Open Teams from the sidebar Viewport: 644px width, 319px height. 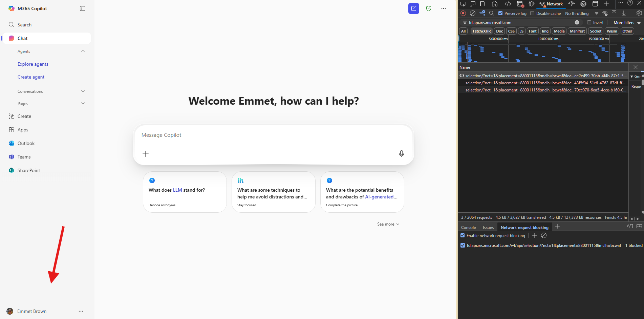click(24, 157)
